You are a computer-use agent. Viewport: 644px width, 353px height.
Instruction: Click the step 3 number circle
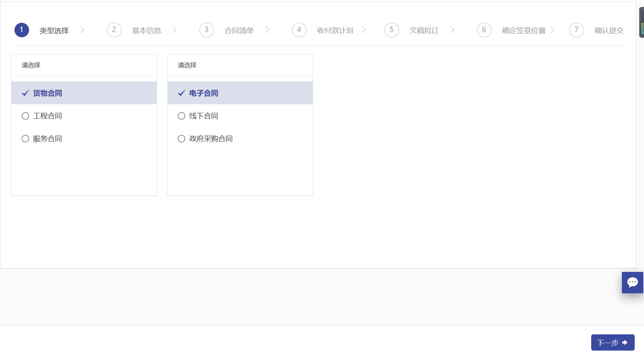pos(206,30)
